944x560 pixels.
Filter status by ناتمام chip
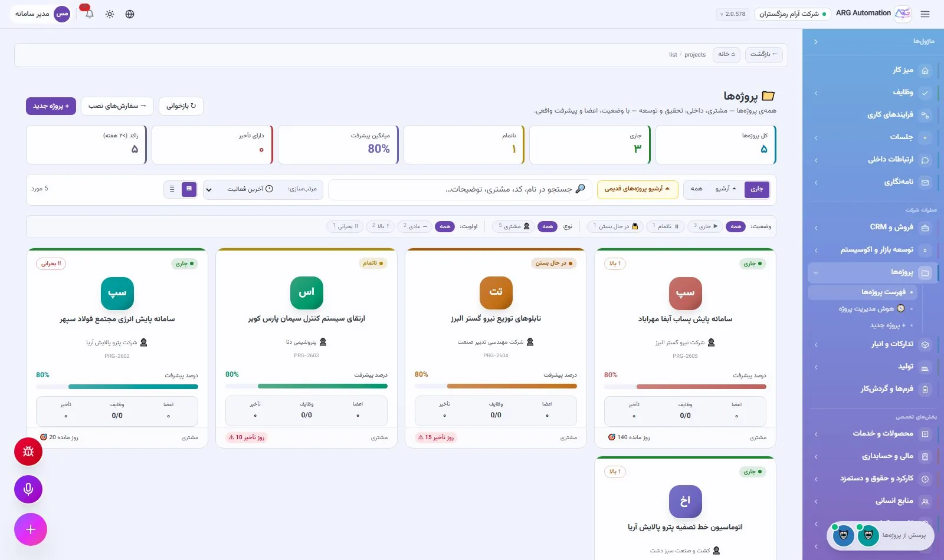(666, 226)
